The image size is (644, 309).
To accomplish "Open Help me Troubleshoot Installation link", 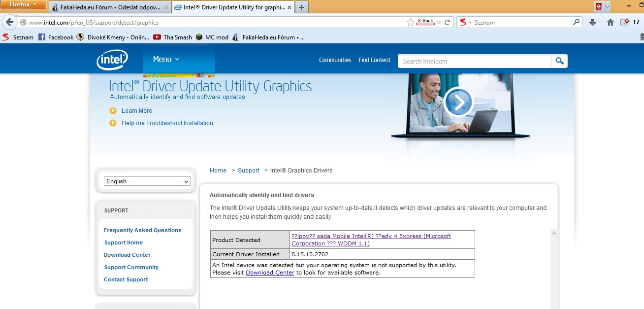I will click(167, 123).
